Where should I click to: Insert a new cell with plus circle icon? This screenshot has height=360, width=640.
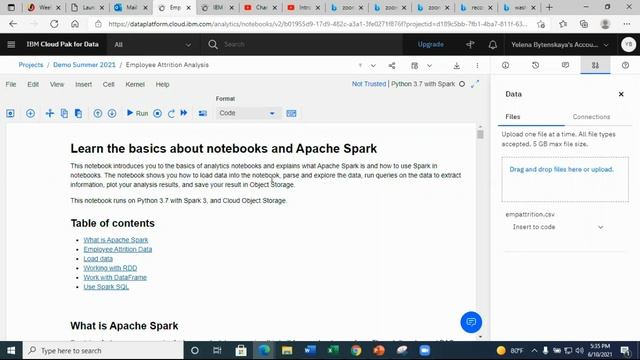click(30, 113)
